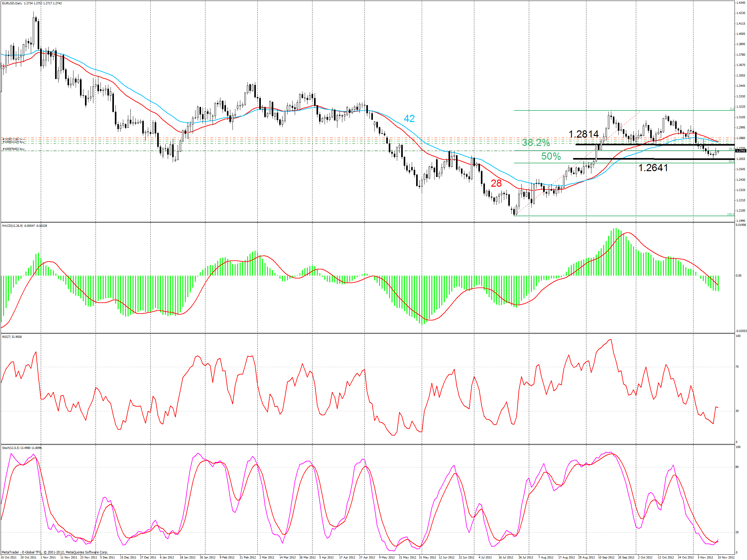Image resolution: width=747 pixels, height=560 pixels.
Task: Select the Fibonacci 100.0 level label
Action: tap(730, 214)
